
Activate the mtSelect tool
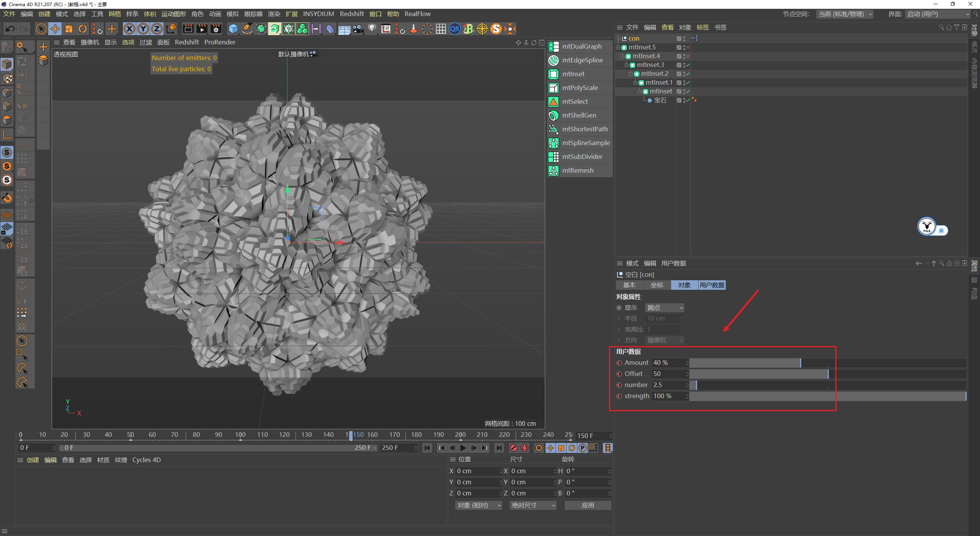pyautogui.click(x=575, y=101)
